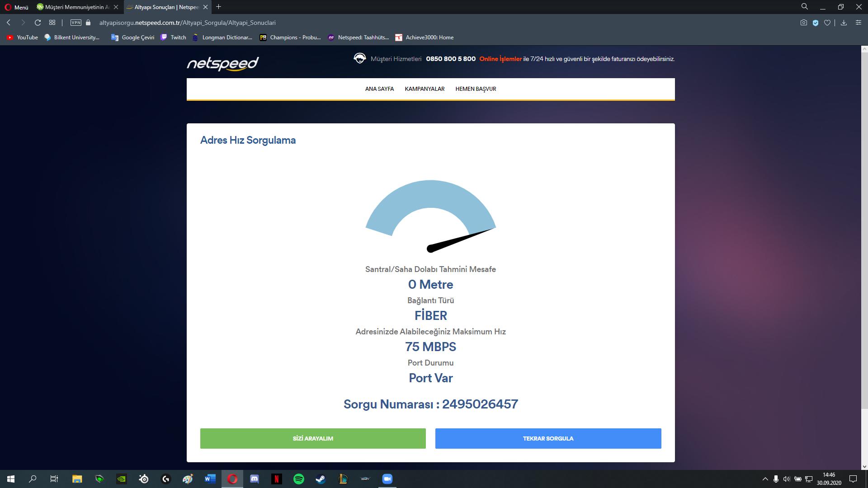868x488 pixels.
Task: Open the Opera Menu button
Action: click(17, 7)
